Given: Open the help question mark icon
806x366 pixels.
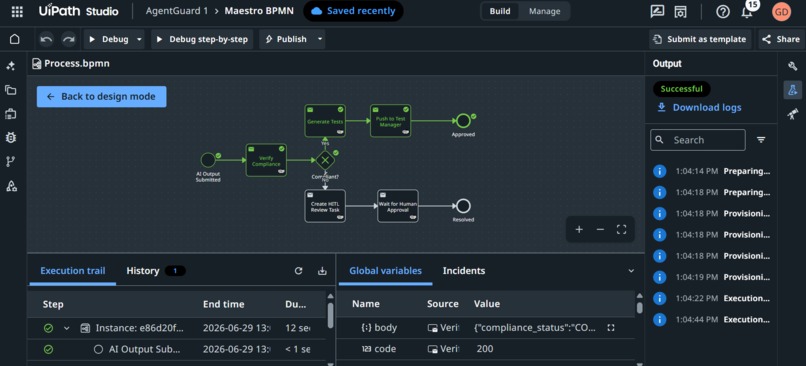Looking at the screenshot, I should click(x=723, y=12).
